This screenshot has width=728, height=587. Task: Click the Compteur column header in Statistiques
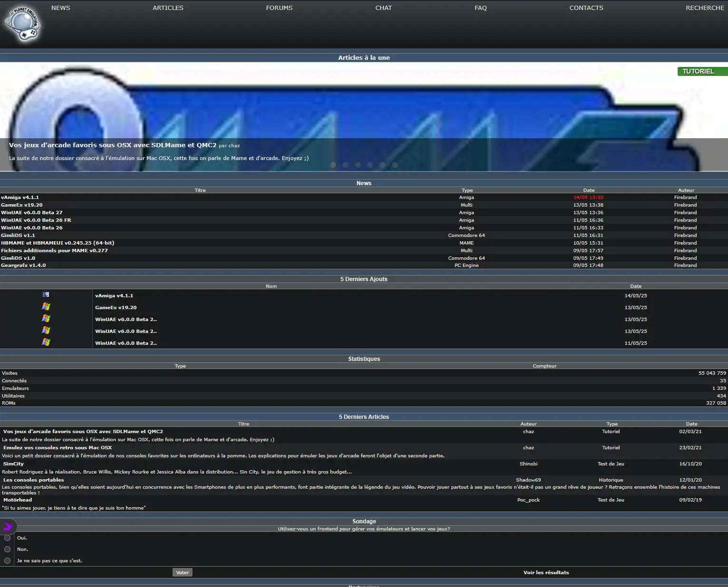click(x=545, y=366)
